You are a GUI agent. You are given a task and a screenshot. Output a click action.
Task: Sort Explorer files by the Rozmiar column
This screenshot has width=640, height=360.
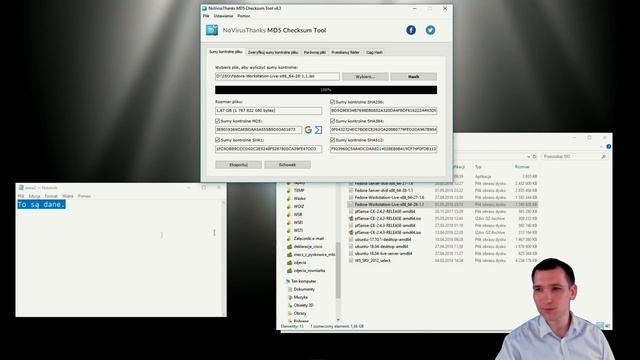click(522, 167)
